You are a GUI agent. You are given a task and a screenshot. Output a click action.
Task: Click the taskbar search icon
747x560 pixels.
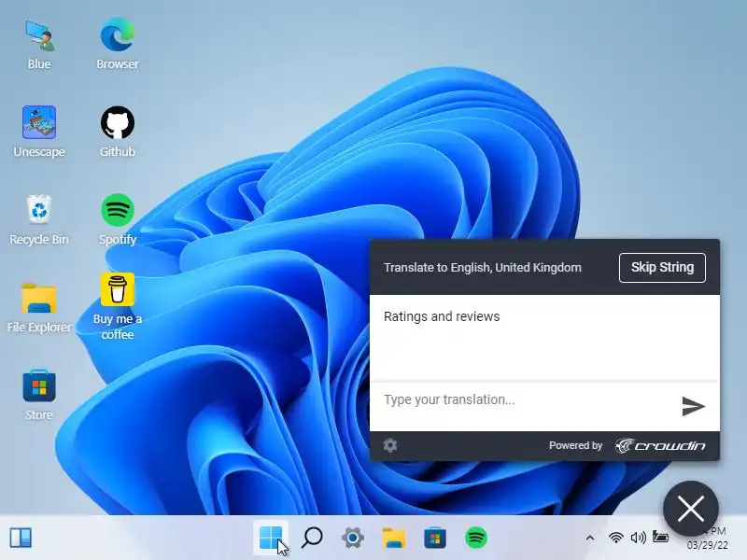(x=312, y=538)
